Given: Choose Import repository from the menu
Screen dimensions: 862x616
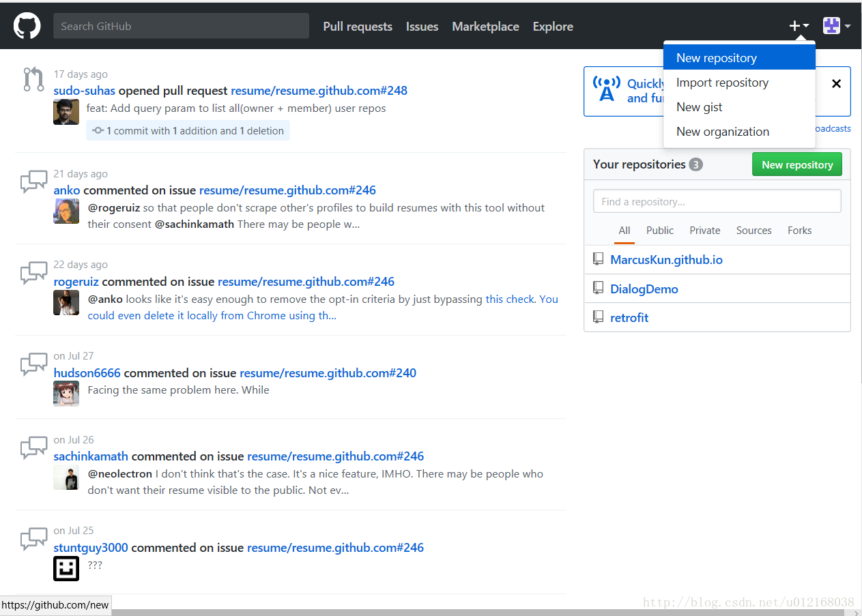Looking at the screenshot, I should click(x=739, y=83).
